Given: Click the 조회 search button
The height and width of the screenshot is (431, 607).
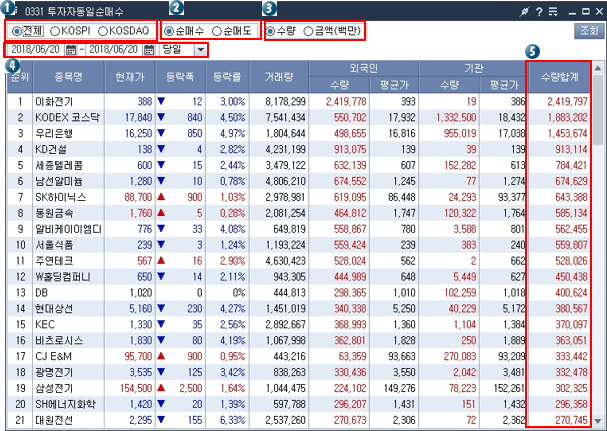Looking at the screenshot, I should (x=589, y=31).
